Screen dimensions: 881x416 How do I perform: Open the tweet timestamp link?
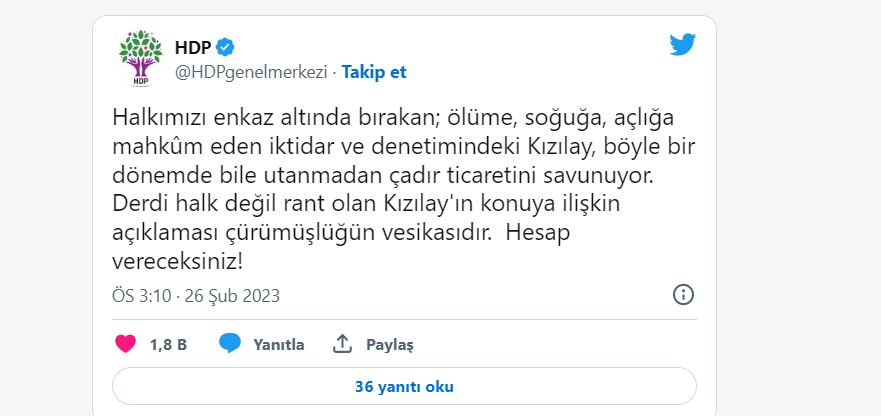coord(195,296)
